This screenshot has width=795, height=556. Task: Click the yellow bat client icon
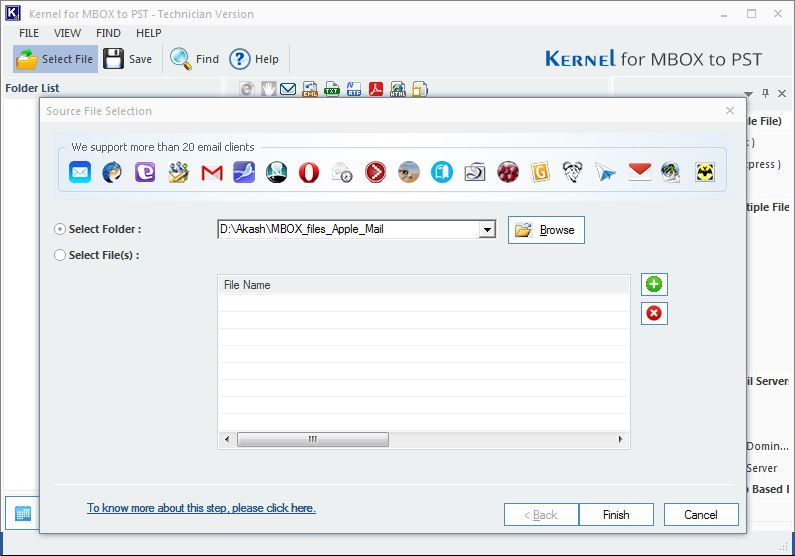coord(705,172)
